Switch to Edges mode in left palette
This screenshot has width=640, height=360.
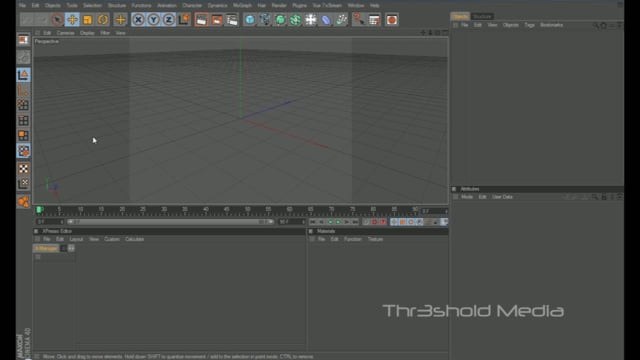(x=23, y=120)
